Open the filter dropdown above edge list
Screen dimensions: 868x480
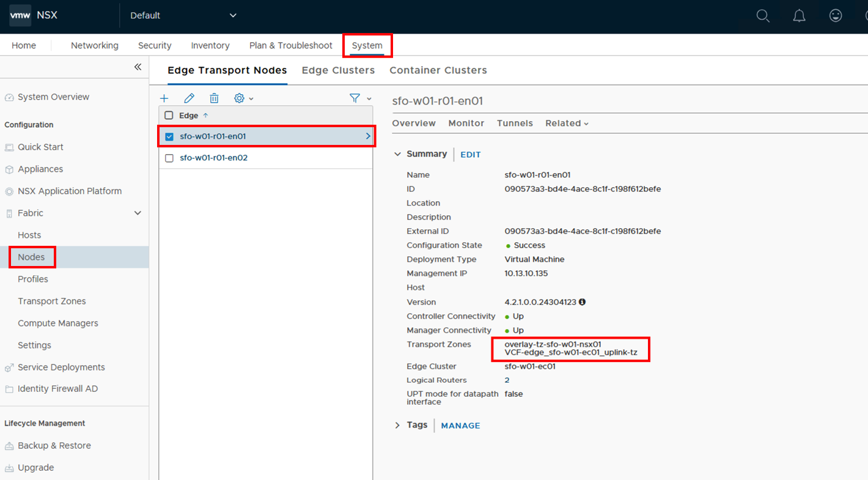point(360,98)
